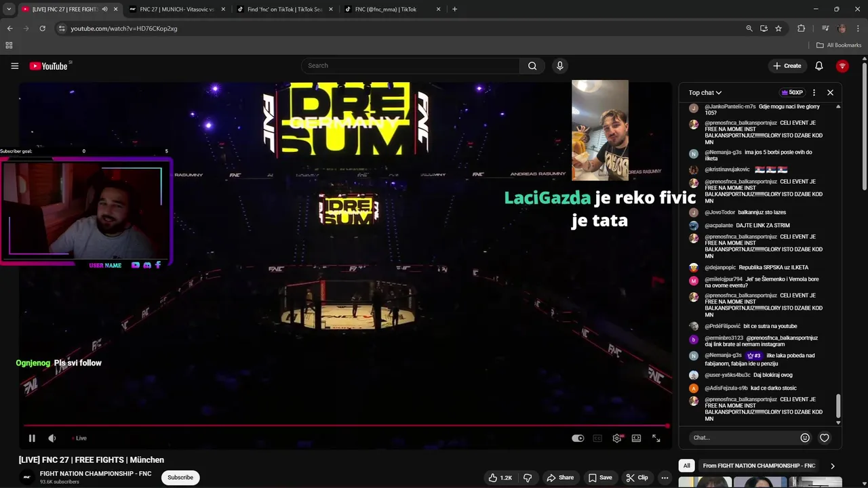Screen dimensions: 868x488
Task: Share the live video
Action: click(x=560, y=477)
